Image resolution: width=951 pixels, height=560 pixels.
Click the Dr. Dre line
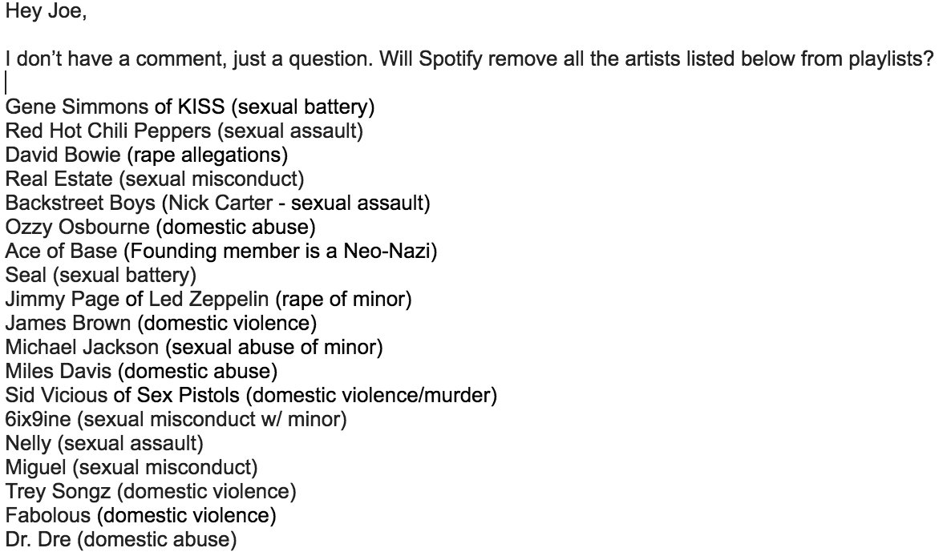(x=120, y=539)
